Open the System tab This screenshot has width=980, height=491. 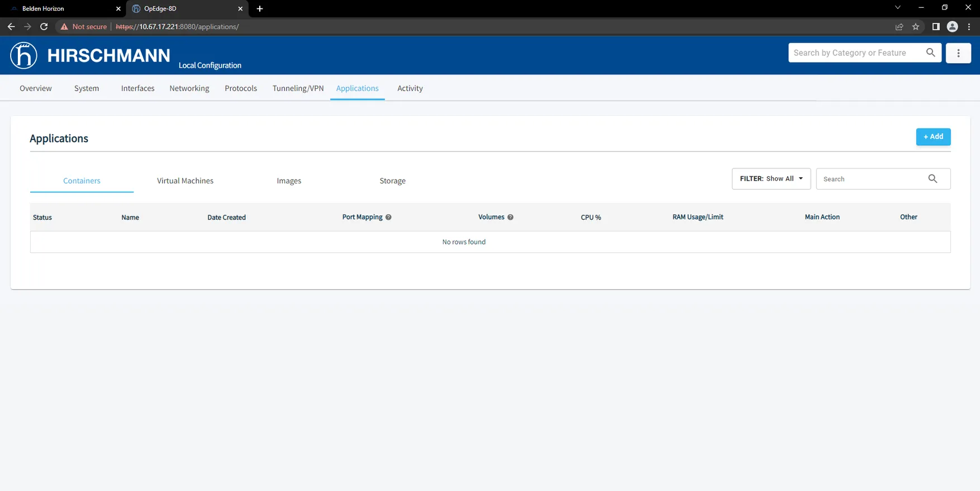pos(87,88)
